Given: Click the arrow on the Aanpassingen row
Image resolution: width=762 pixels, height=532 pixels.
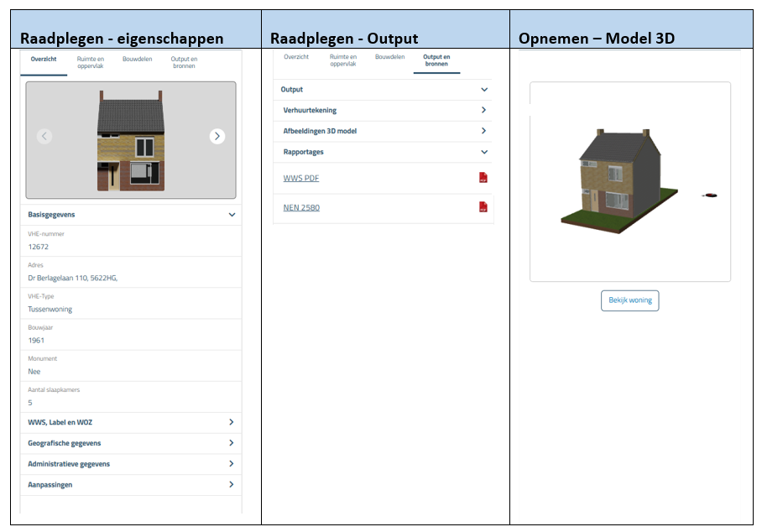Looking at the screenshot, I should pyautogui.click(x=233, y=484).
